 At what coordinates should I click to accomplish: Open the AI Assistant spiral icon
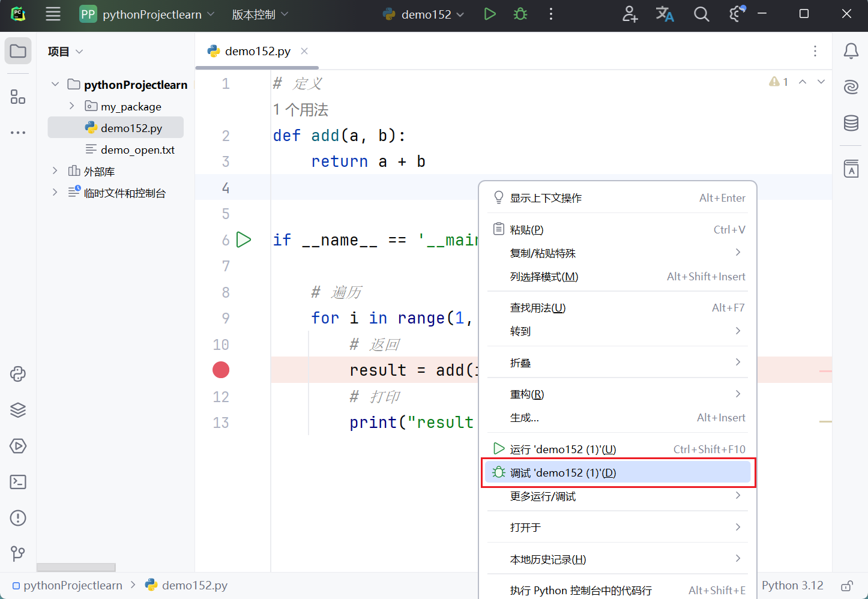(851, 87)
